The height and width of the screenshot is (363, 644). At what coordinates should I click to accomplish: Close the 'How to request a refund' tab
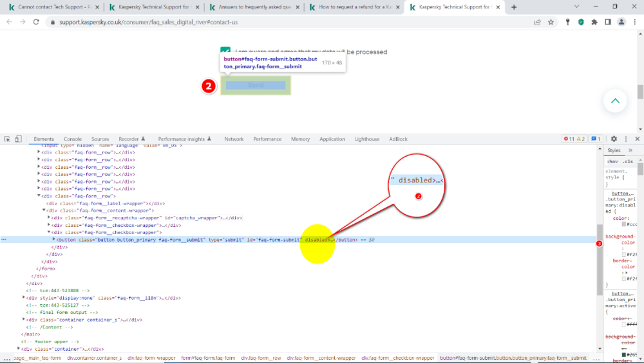pos(397,7)
